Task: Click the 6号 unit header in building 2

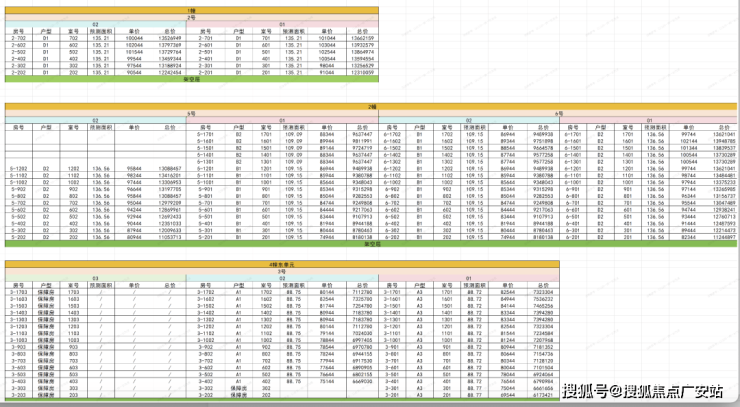Action: (558, 114)
